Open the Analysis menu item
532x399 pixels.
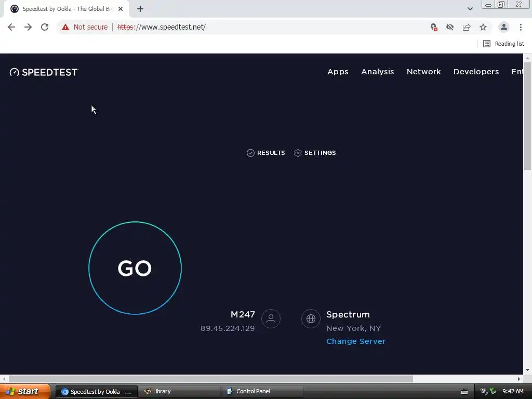[x=377, y=72]
